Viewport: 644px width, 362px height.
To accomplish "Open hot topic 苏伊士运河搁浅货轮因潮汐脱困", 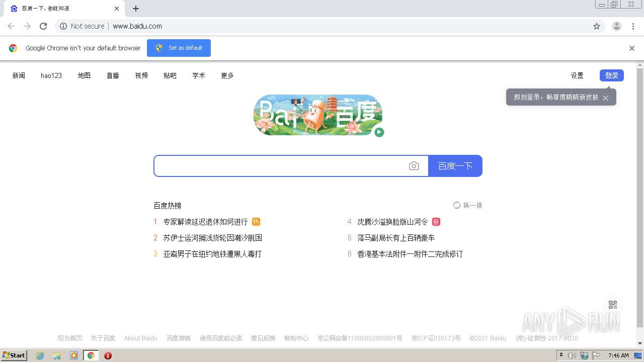I will coord(213,238).
